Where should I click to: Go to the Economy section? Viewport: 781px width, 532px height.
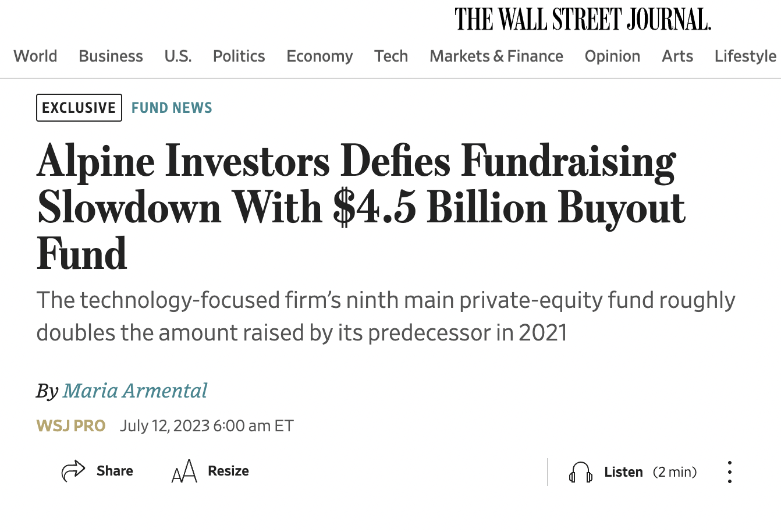(319, 56)
